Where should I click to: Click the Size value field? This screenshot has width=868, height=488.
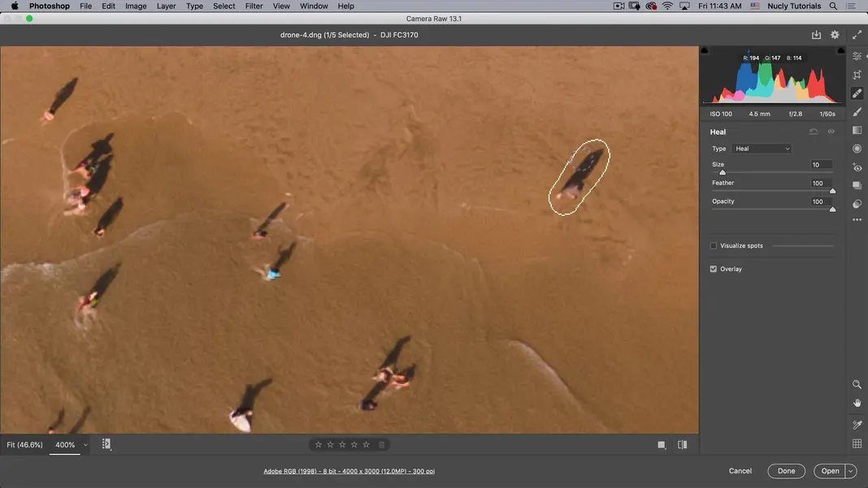click(822, 165)
